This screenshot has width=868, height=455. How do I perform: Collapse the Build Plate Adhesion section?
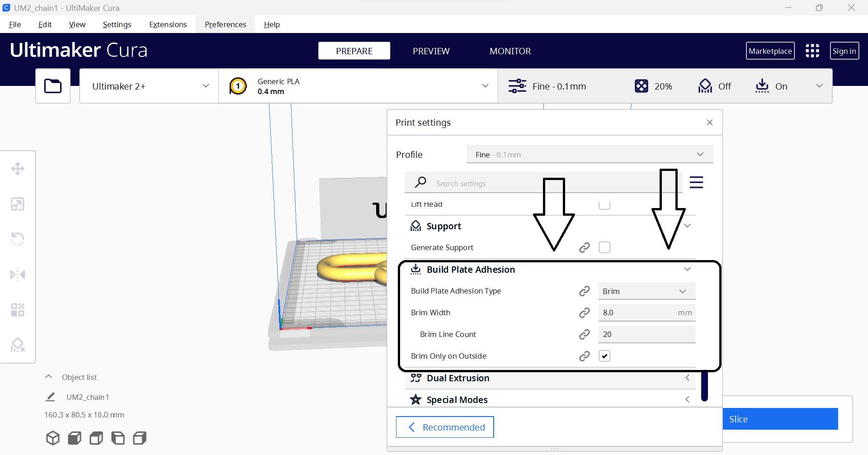pos(687,269)
